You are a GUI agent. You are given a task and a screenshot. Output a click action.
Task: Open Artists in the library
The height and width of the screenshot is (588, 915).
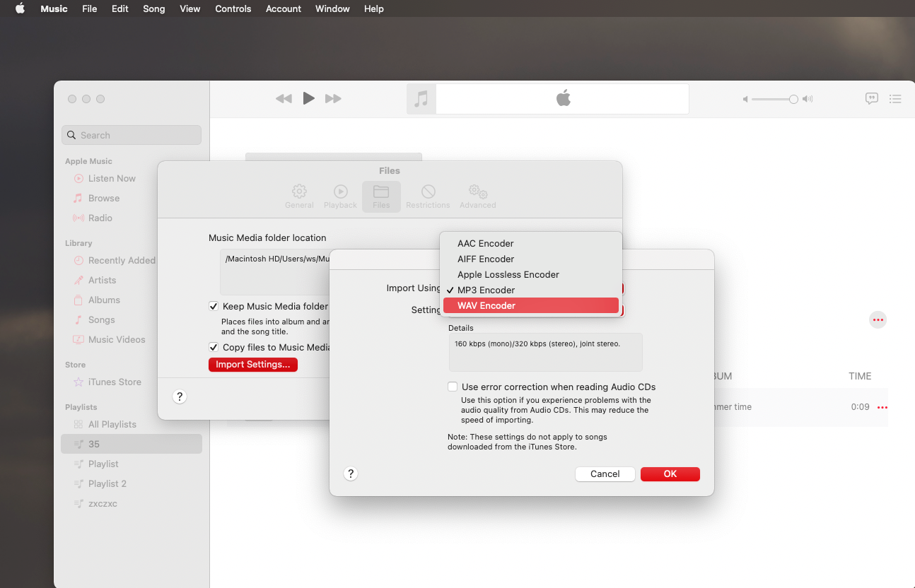click(102, 280)
